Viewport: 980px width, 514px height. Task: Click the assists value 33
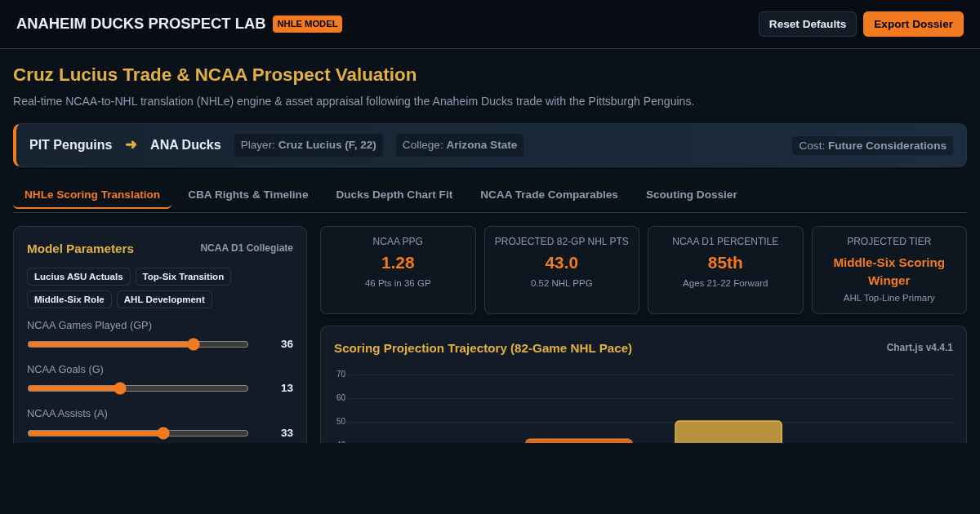(x=287, y=433)
